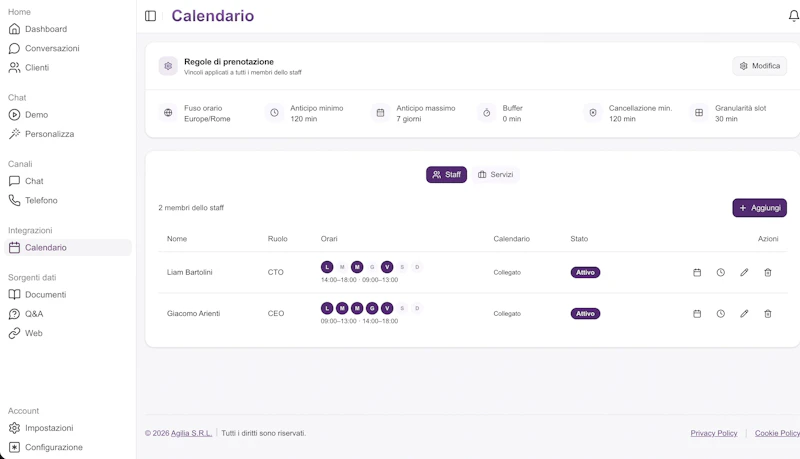Toggle Sunday (D) for Giacomo Arienti
The image size is (800, 459).
pyautogui.click(x=417, y=308)
